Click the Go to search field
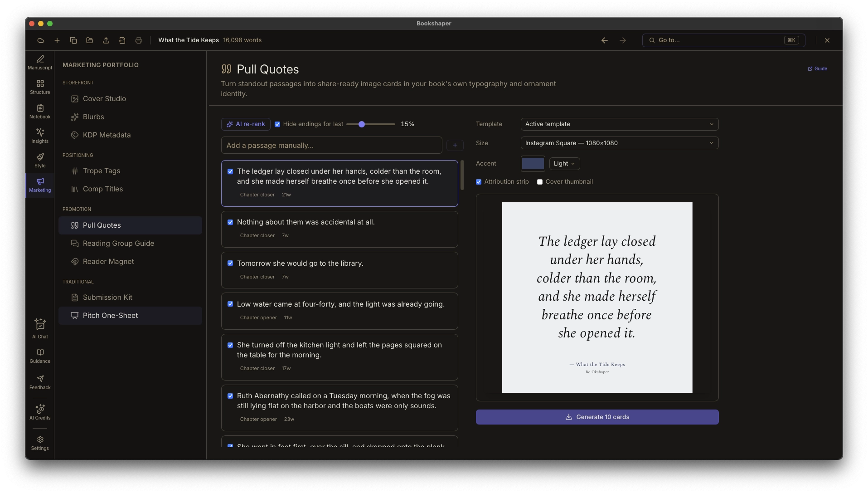 pyautogui.click(x=723, y=40)
